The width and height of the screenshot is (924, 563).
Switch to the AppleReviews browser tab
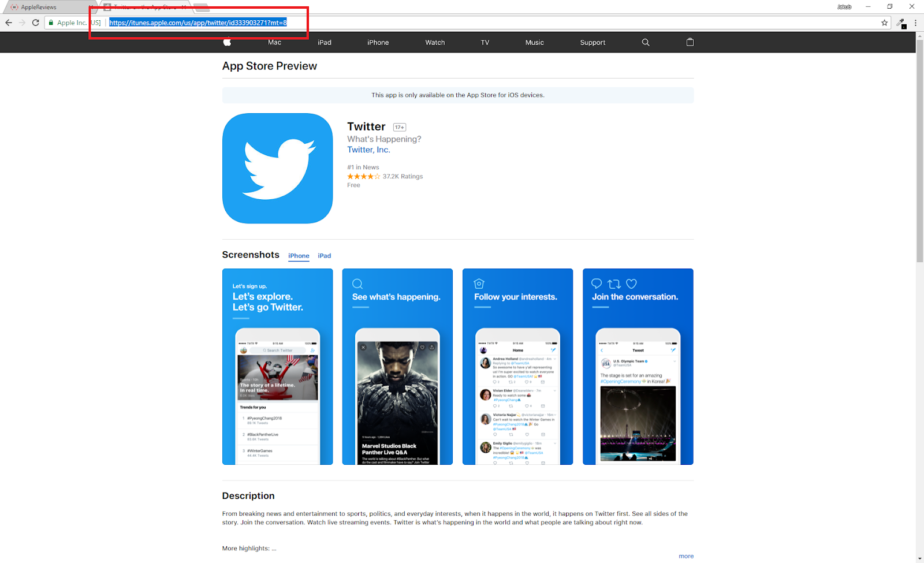tap(49, 7)
